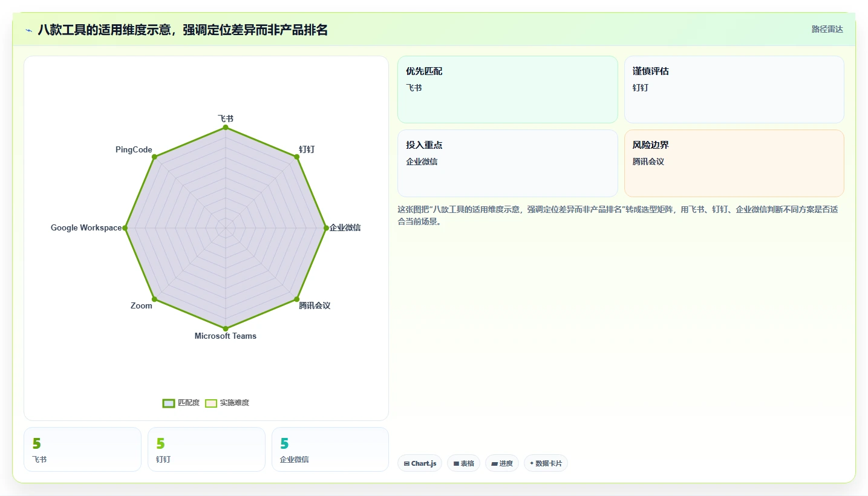This screenshot has height=496, width=868.
Task: Click the lightning icon beside the title
Action: click(28, 30)
